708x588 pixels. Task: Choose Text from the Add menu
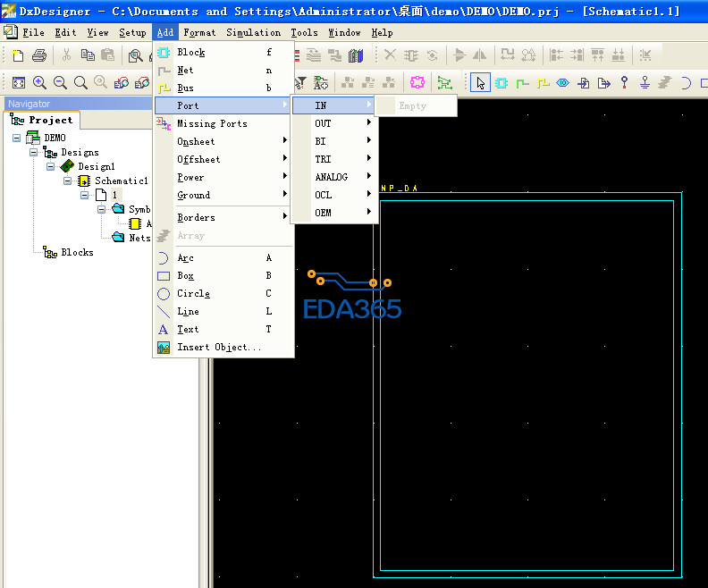pos(224,330)
